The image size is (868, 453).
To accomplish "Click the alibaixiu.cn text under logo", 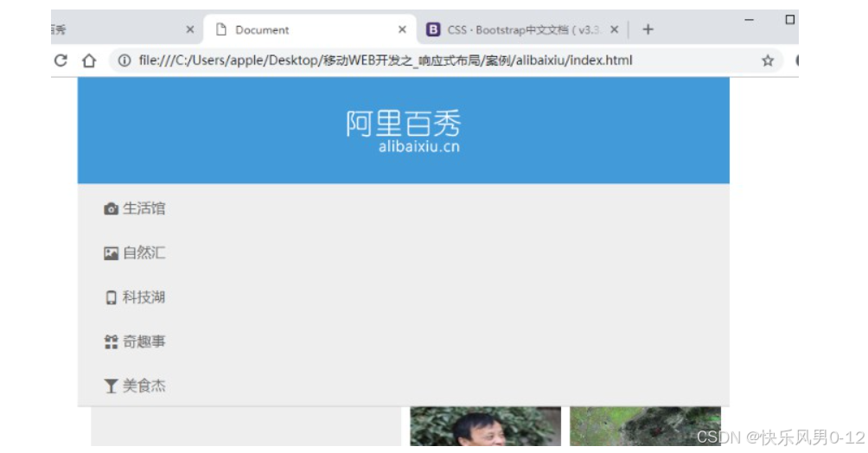I will pyautogui.click(x=419, y=147).
